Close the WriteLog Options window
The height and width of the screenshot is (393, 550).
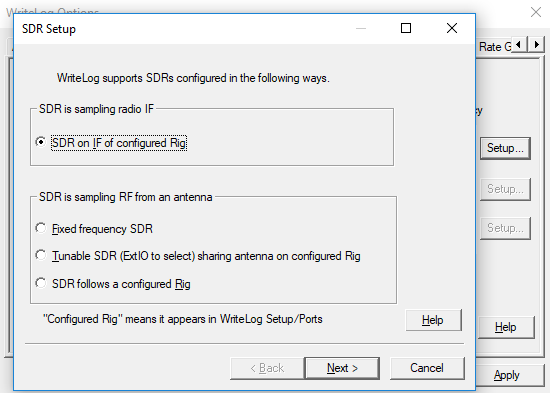[x=536, y=12]
